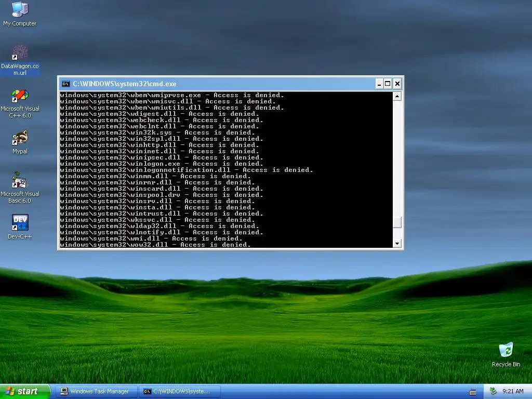
Task: Click the scroll up arrow in cmd window
Action: (397, 96)
